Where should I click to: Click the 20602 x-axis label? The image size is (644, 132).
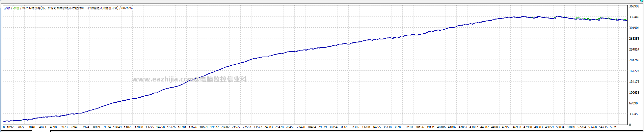(x=225, y=127)
